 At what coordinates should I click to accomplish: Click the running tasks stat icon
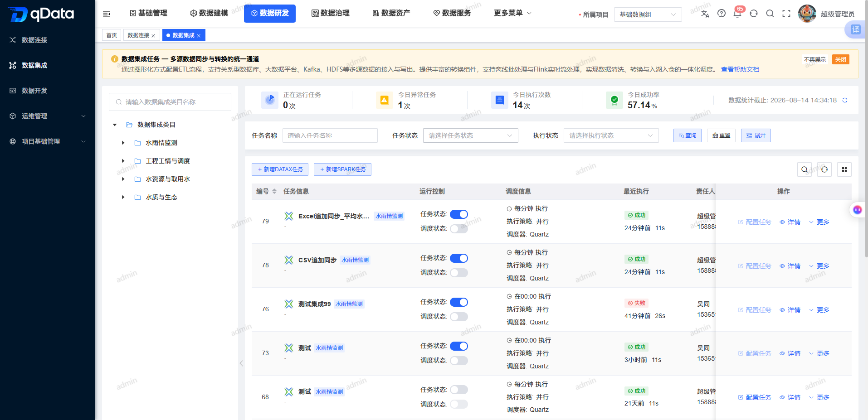click(270, 100)
